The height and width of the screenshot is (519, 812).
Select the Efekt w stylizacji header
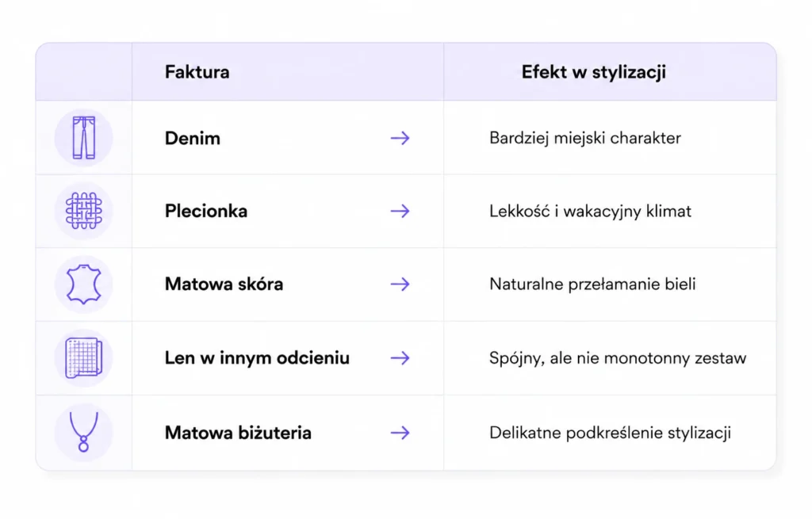[x=593, y=72]
